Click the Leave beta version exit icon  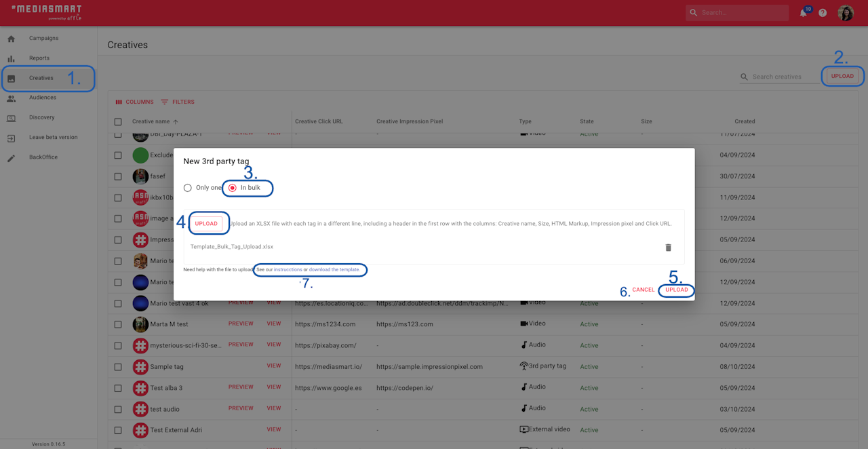(11, 138)
